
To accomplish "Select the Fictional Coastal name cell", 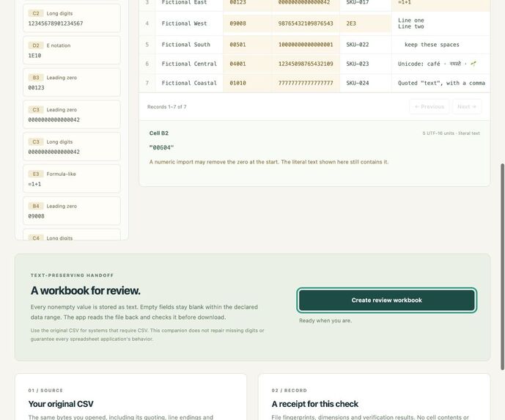I will [x=189, y=83].
